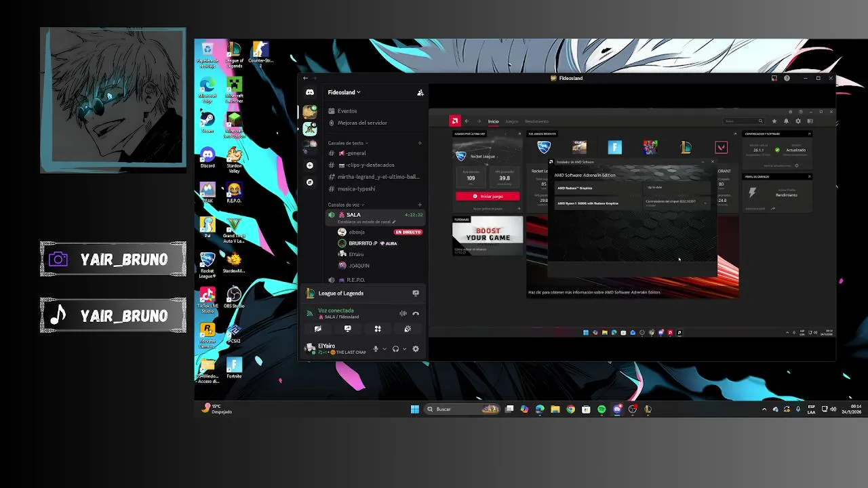Select the Rocket League desktop shortcut
The height and width of the screenshot is (488, 868).
pyautogui.click(x=208, y=265)
